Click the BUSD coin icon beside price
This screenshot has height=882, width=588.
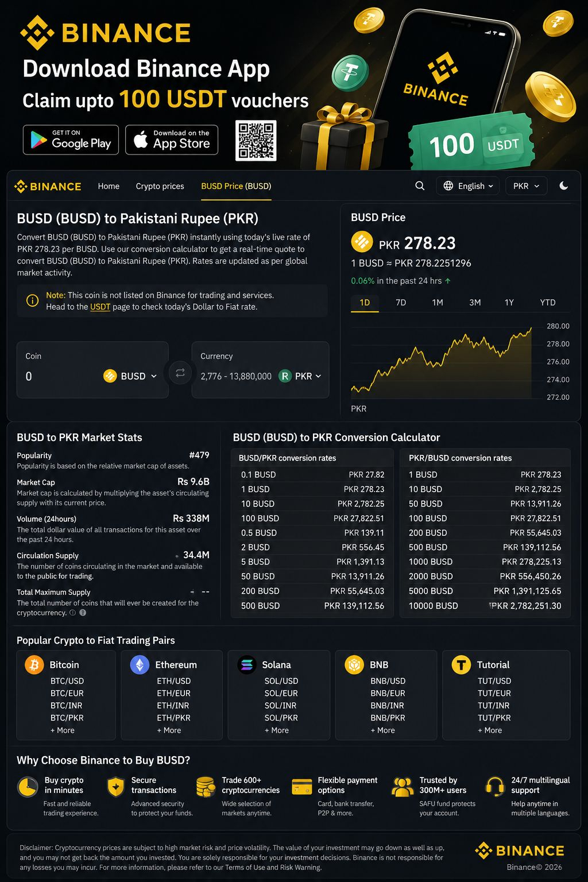pyautogui.click(x=362, y=242)
